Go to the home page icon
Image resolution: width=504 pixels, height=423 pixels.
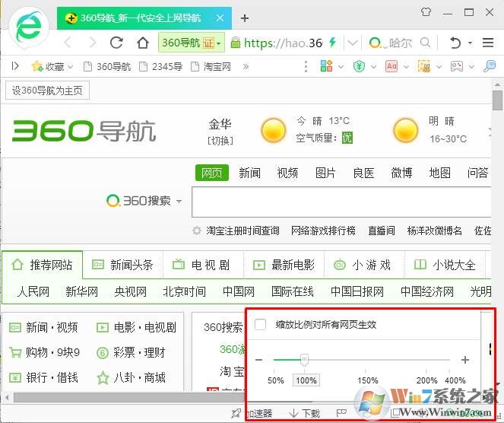tap(143, 43)
